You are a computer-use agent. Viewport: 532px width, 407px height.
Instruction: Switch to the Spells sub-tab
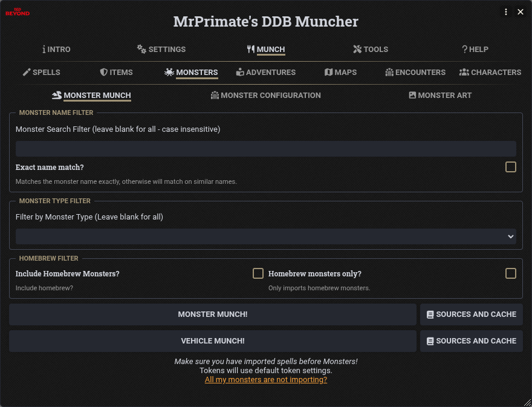coord(41,72)
